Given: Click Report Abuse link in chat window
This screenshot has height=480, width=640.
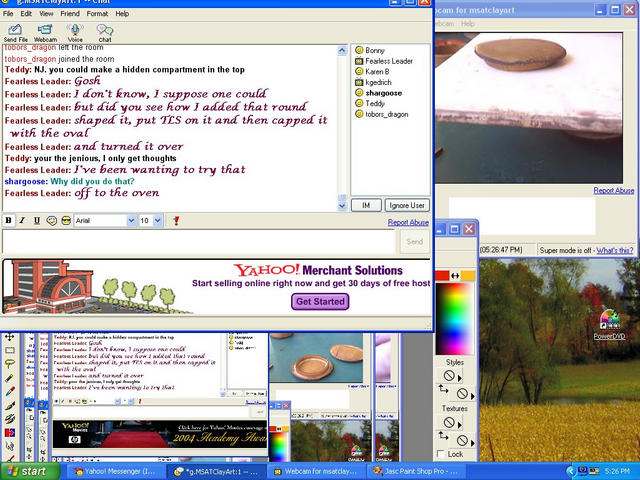Looking at the screenshot, I should 408,222.
